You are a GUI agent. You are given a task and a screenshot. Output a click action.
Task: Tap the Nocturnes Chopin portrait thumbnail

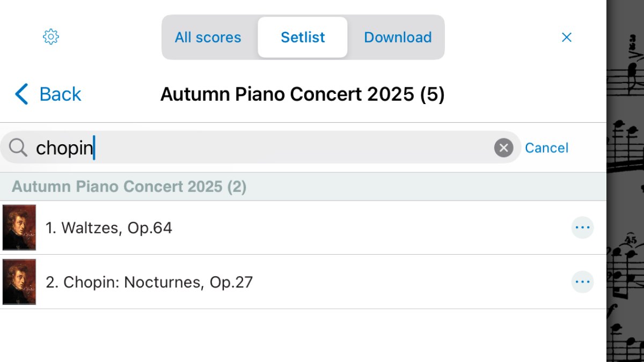point(19,282)
